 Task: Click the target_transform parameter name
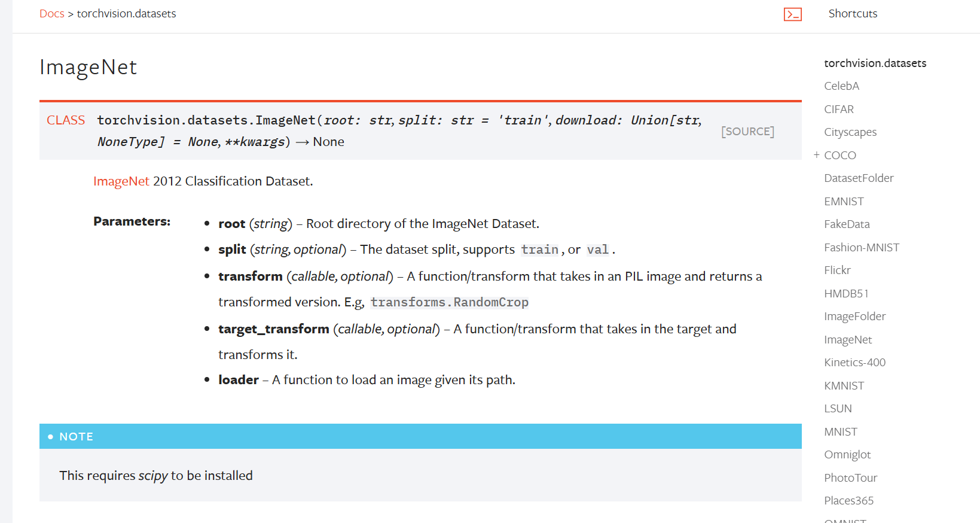[274, 329]
